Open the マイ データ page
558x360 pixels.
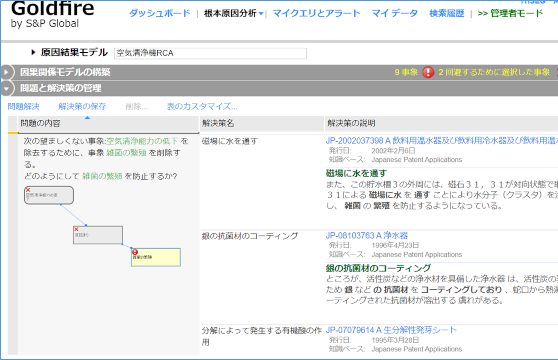pos(395,14)
